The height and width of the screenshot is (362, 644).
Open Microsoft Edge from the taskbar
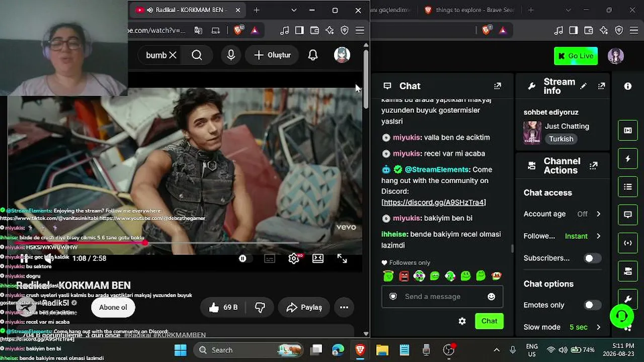338,350
